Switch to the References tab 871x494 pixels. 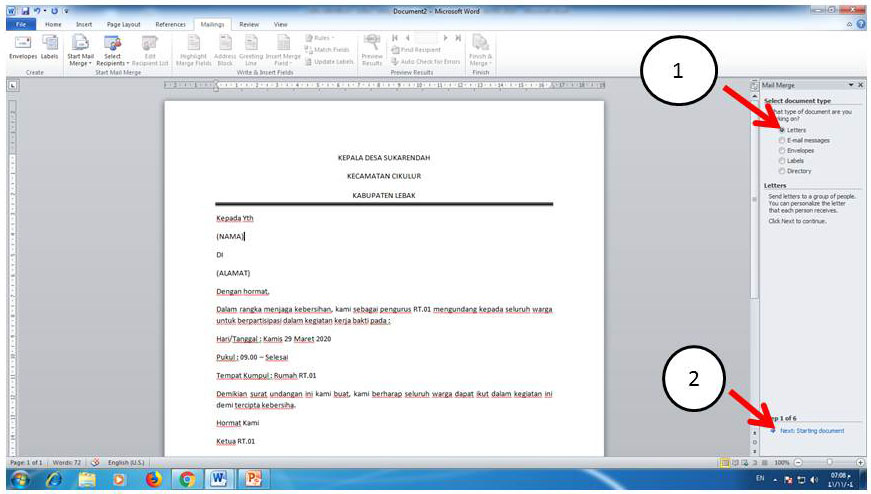click(171, 24)
